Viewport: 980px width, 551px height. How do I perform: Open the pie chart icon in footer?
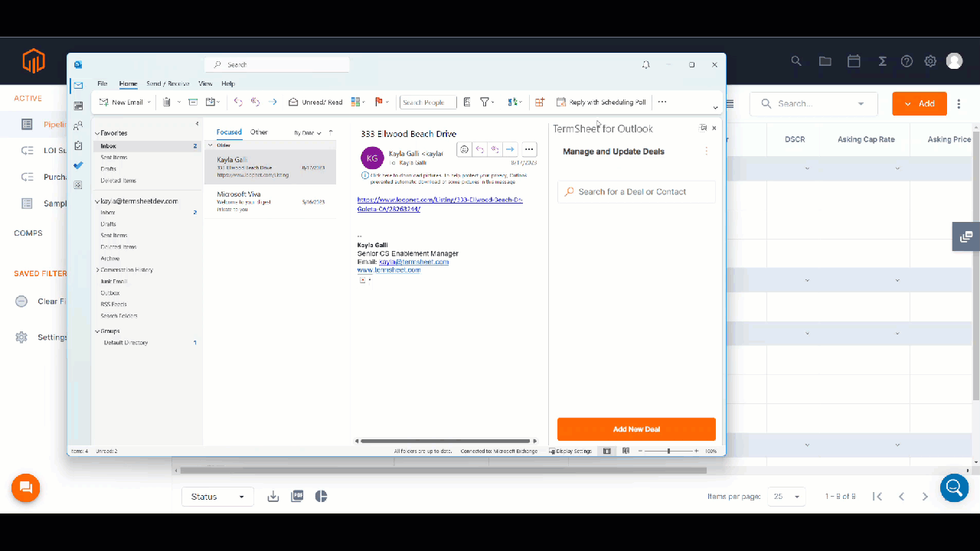click(322, 497)
